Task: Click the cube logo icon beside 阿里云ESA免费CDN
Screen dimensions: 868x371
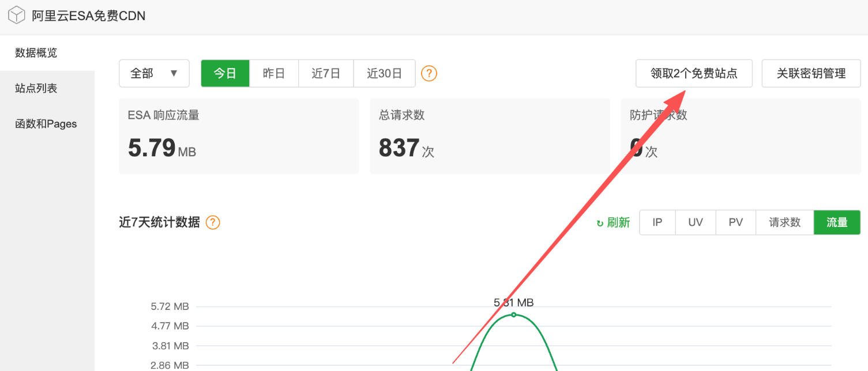Action: [17, 16]
